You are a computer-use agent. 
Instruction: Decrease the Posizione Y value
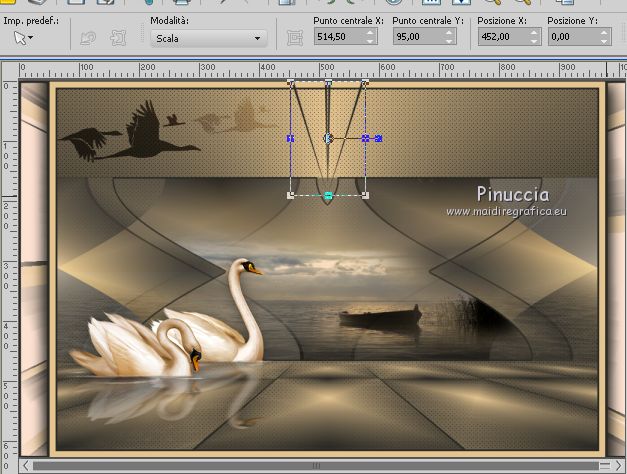tap(604, 42)
